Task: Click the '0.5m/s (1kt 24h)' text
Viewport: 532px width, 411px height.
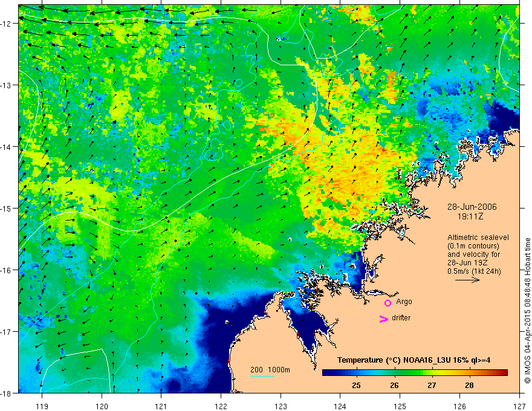Action: click(x=474, y=271)
